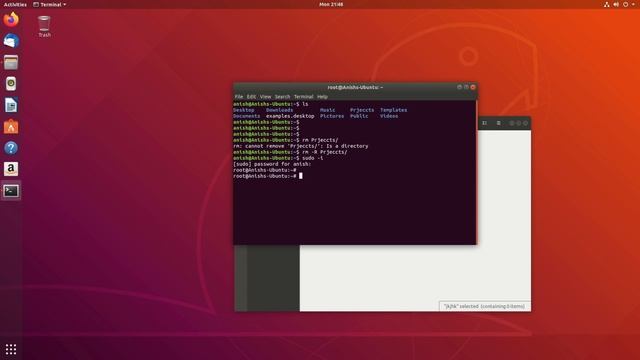This screenshot has height=360, width=640.
Task: Open the Amazon launcher in dock
Action: pos(11,169)
